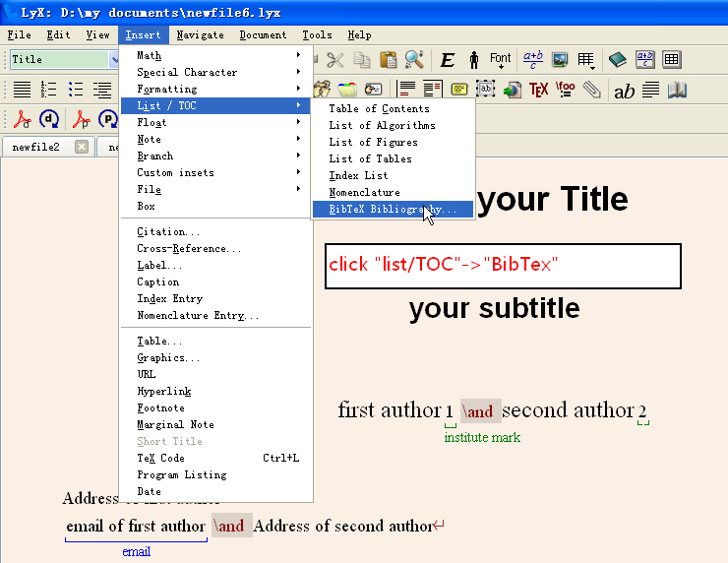The image size is (728, 563).
Task: Close the newfile2 tab
Action: [82, 147]
